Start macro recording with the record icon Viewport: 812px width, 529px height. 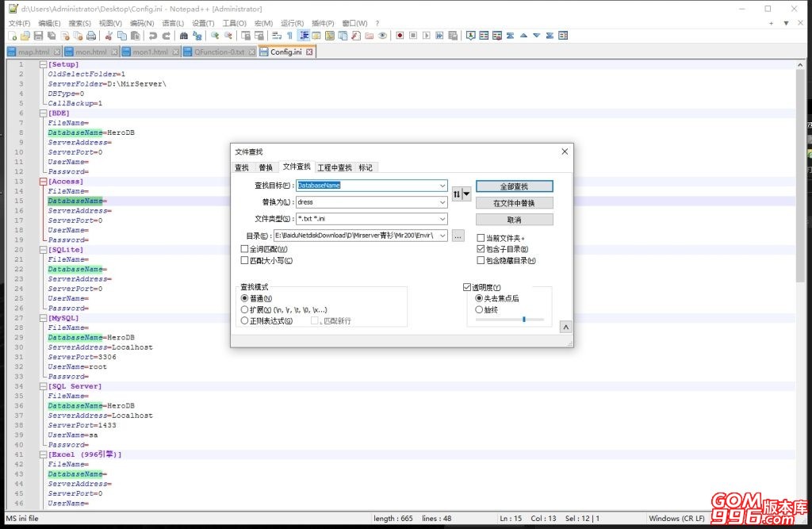point(400,35)
